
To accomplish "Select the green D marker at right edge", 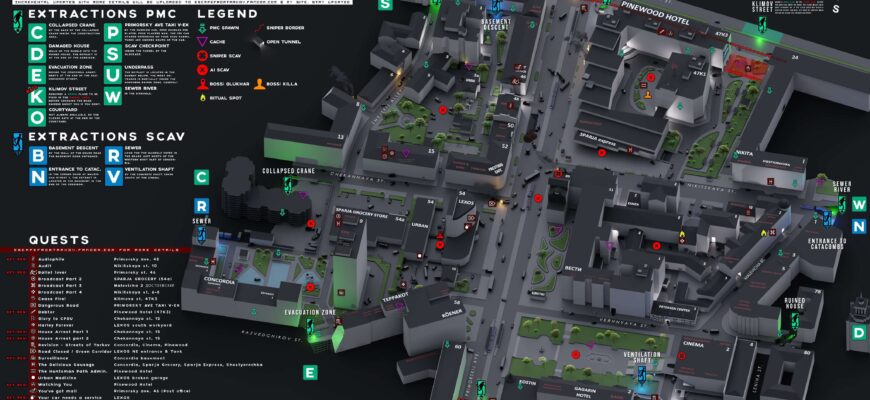I will [x=858, y=332].
